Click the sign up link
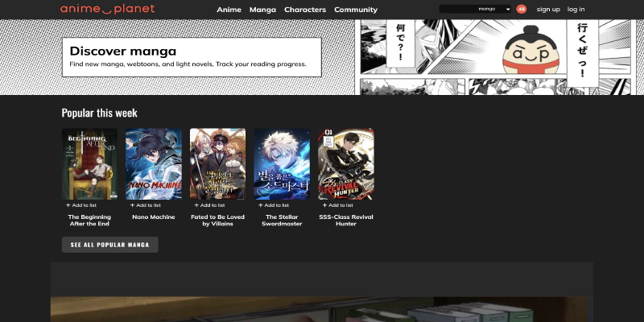Image resolution: width=644 pixels, height=322 pixels. tap(548, 10)
